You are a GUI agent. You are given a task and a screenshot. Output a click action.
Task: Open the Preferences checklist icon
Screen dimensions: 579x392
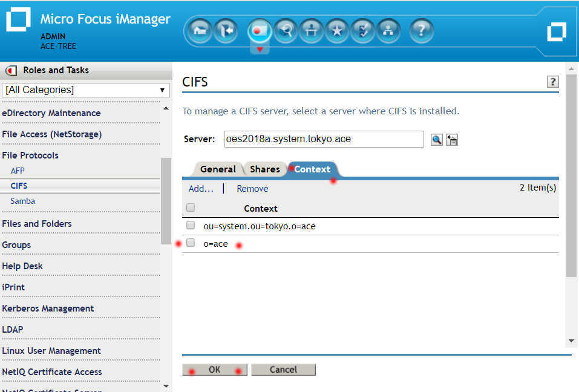tap(362, 31)
